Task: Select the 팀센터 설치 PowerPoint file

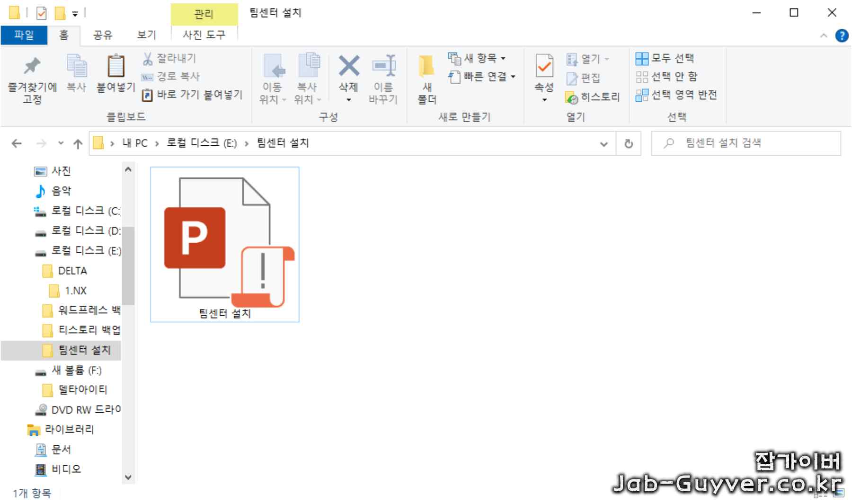Action: point(225,244)
